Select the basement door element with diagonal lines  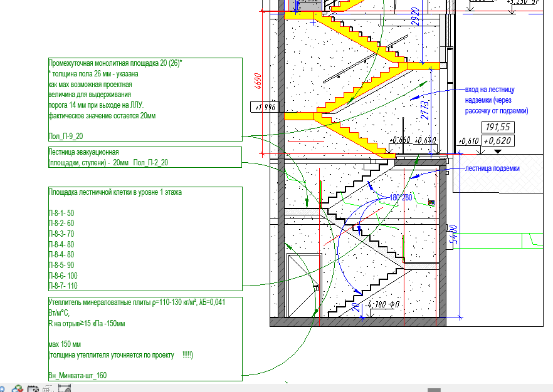coord(304,286)
